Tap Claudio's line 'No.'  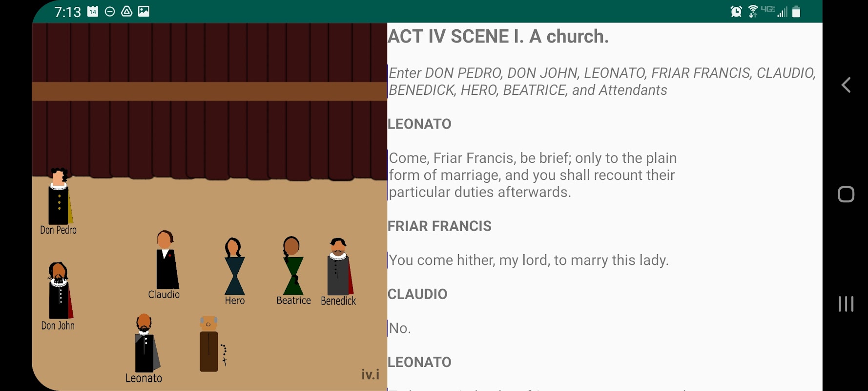point(400,328)
